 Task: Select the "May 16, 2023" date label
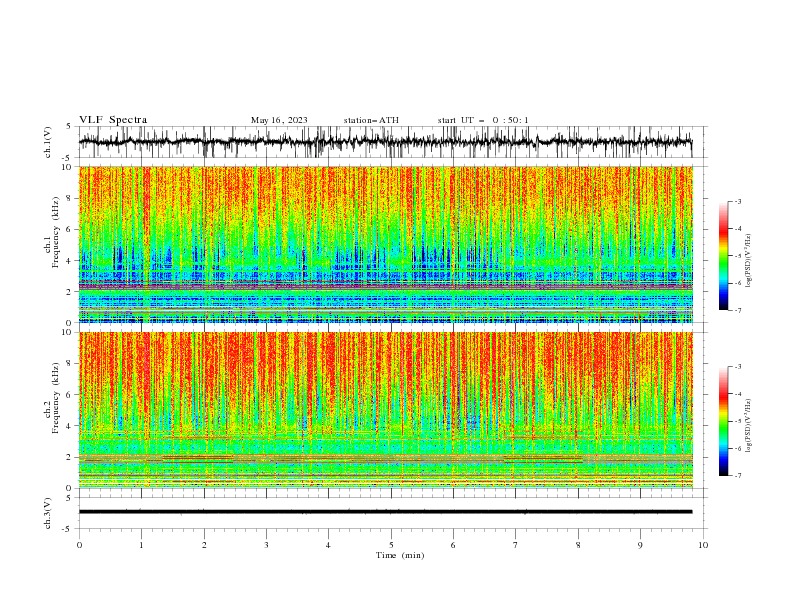coord(279,120)
